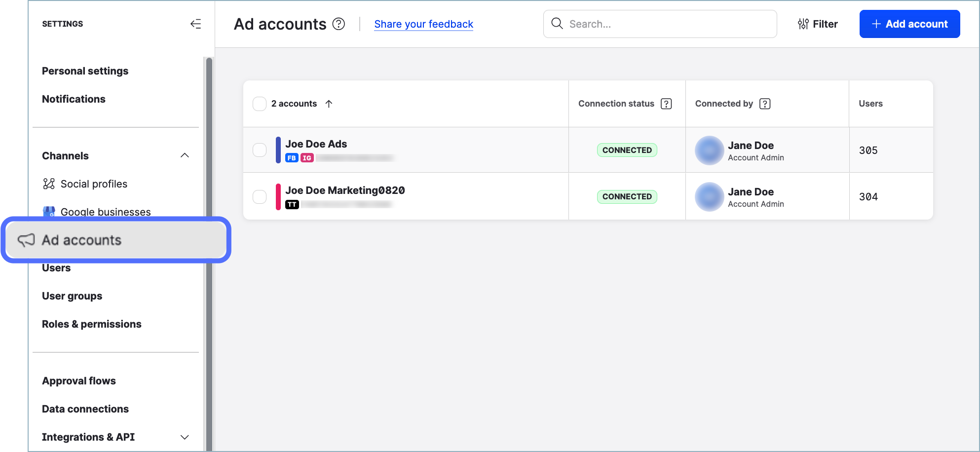Click the search magnifier icon
Viewport: 980px width, 452px height.
(557, 24)
